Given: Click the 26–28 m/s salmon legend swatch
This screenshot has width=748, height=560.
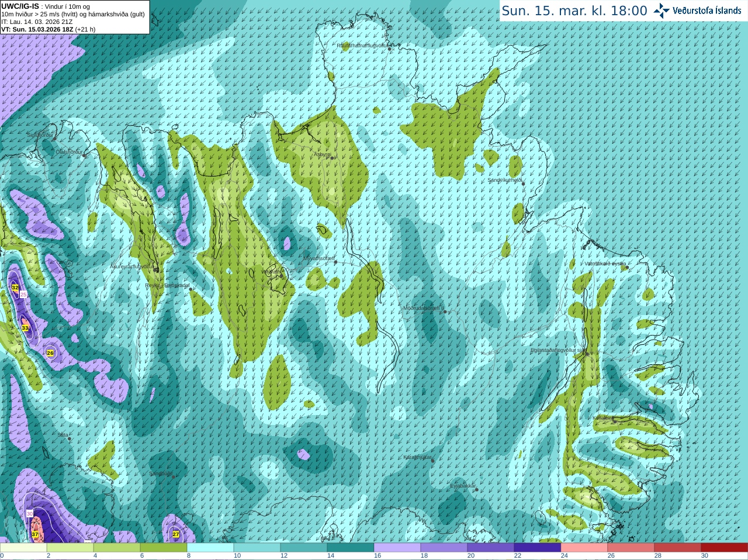Looking at the screenshot, I should point(631,548).
